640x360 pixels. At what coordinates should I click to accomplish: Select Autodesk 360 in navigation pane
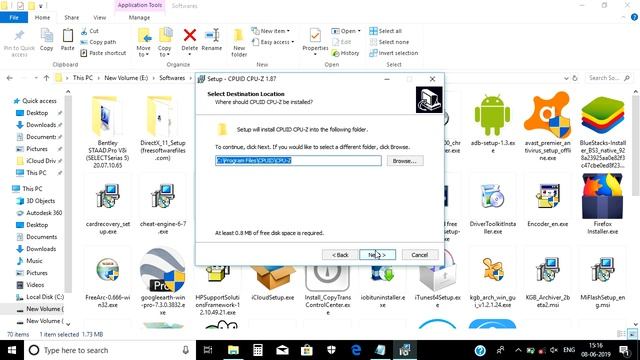click(x=44, y=213)
